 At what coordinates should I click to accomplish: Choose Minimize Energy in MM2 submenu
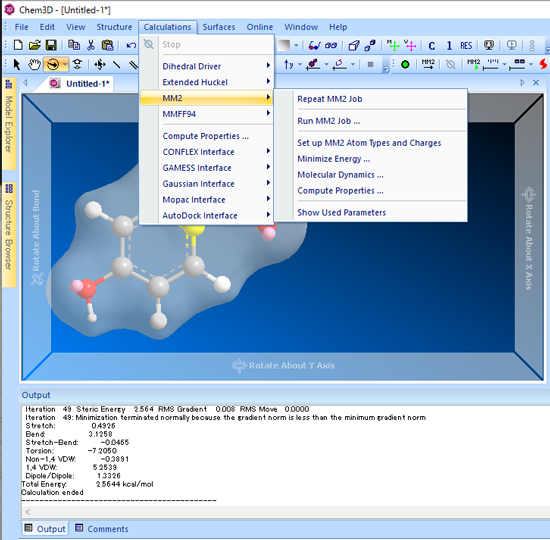click(371, 159)
